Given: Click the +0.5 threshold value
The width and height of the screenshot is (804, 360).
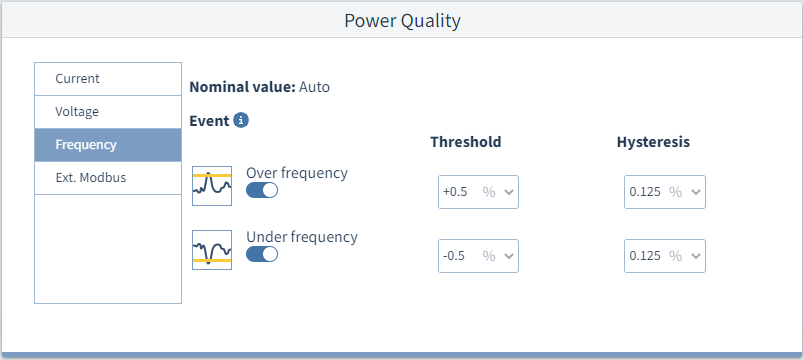Looking at the screenshot, I should click(455, 192).
